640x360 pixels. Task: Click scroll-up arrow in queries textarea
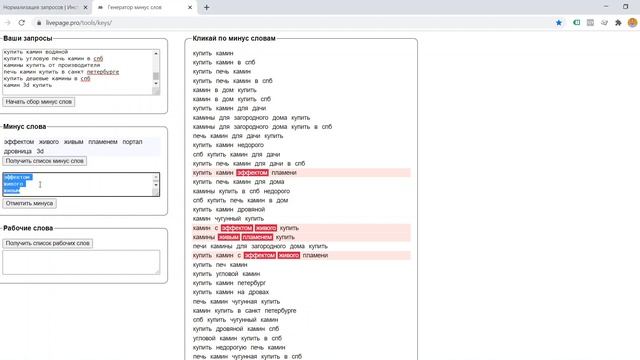156,53
